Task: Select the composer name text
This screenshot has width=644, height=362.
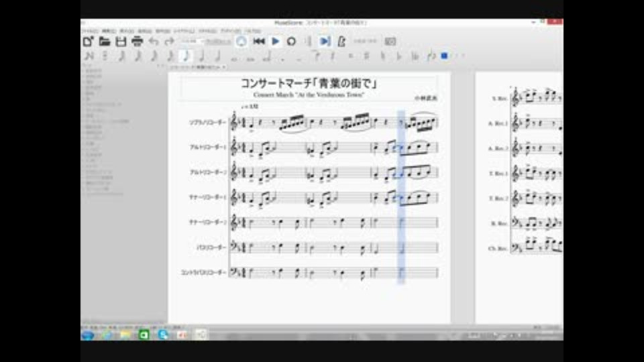Action: 425,99
